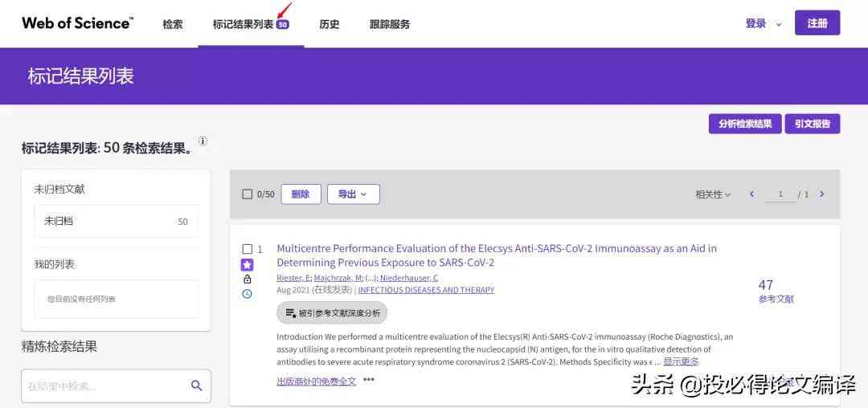Click the search magnifier icon in 精炼检索结果
The height and width of the screenshot is (408, 868).
point(197,386)
